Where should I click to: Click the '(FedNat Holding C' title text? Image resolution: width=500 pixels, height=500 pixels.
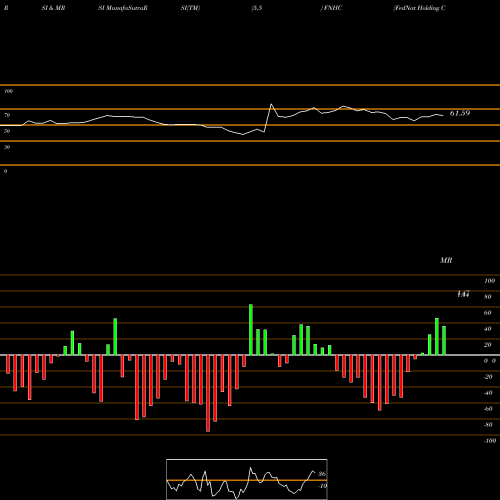pyautogui.click(x=419, y=8)
